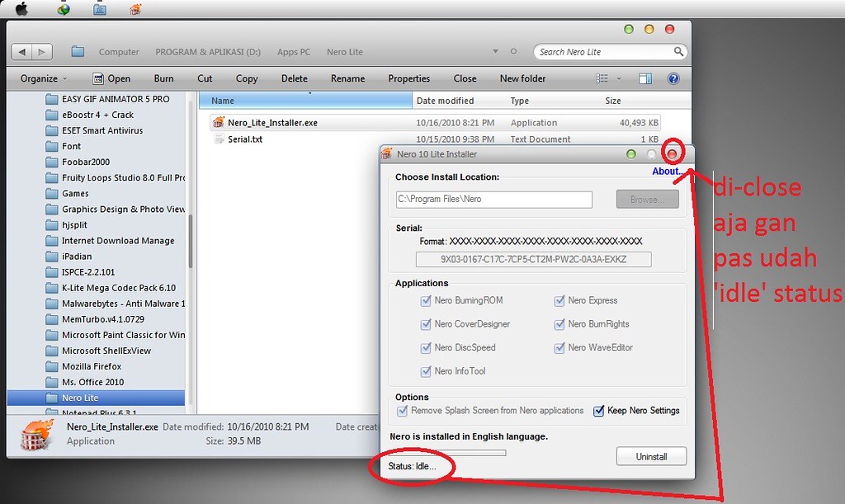
Task: Click the Mozilla Firefox folder icon
Action: [x=52, y=366]
